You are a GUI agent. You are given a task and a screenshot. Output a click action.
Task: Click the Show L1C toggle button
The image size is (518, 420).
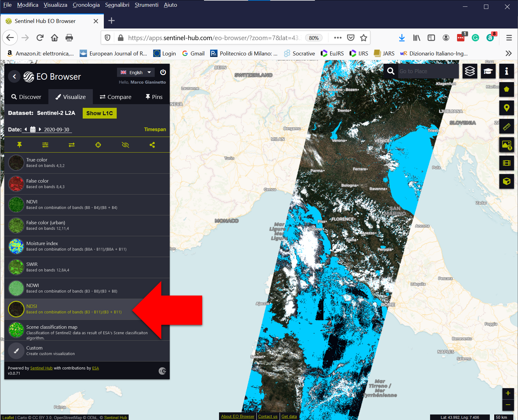pyautogui.click(x=100, y=113)
